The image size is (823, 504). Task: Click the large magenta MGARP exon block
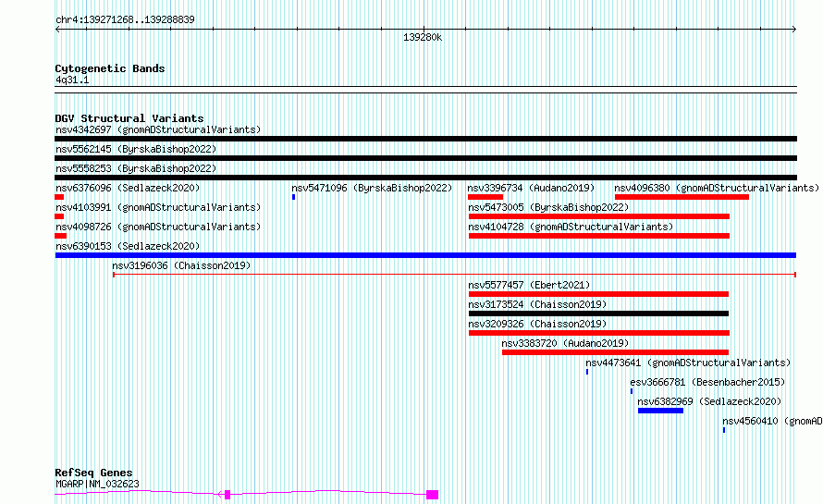pos(432,495)
